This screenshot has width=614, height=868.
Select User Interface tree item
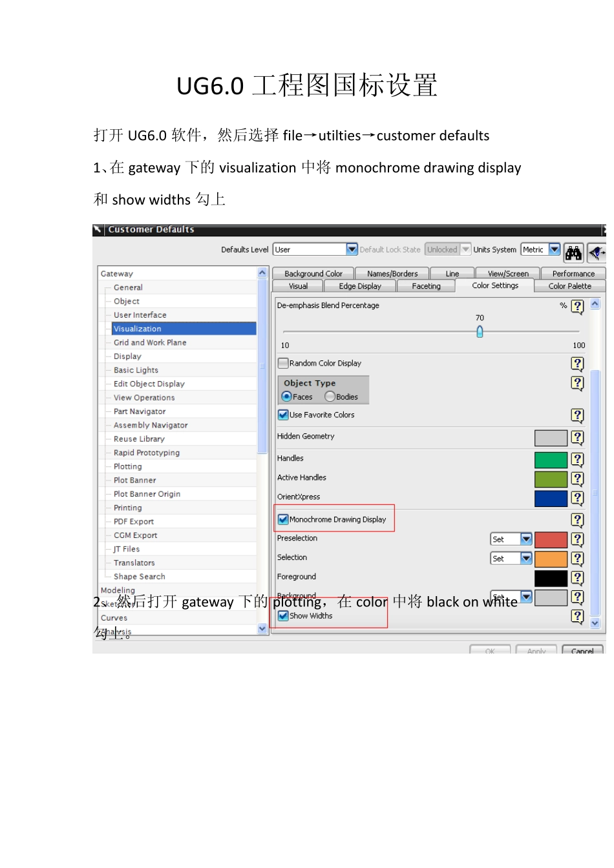(140, 315)
